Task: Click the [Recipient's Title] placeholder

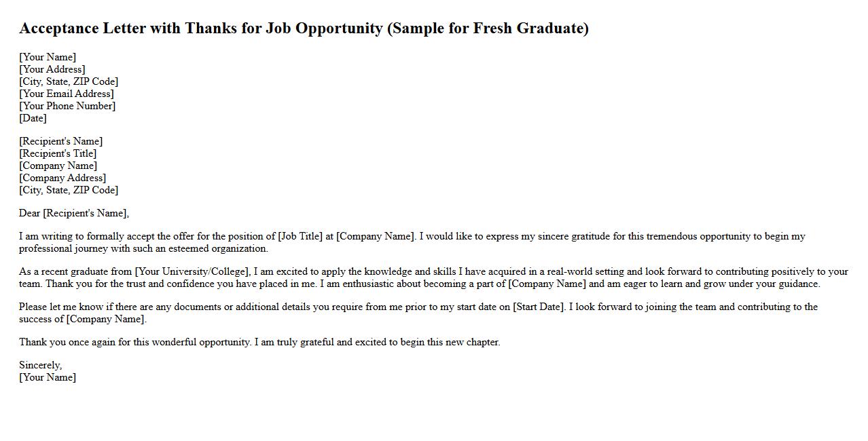Action: [58, 153]
